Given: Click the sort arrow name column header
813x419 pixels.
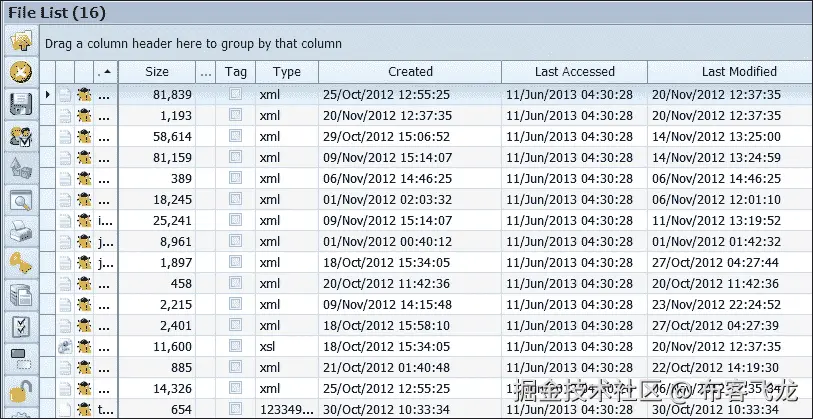Looking at the screenshot, I should coord(106,72).
